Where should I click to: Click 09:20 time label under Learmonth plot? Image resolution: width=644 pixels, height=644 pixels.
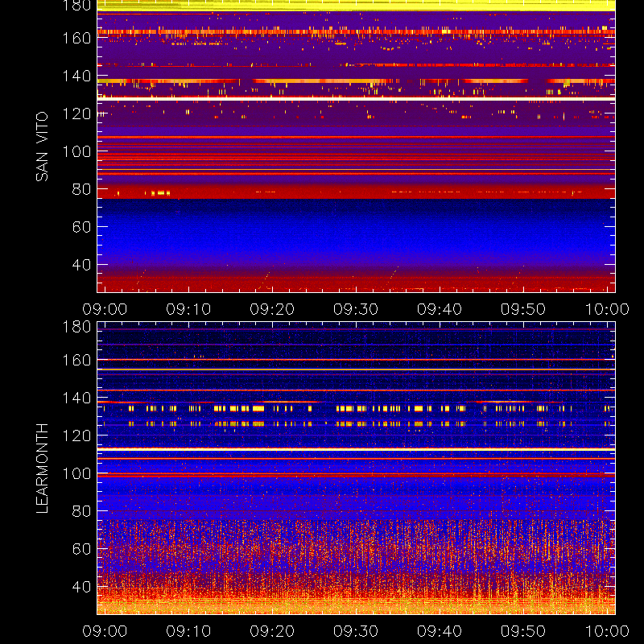click(x=272, y=631)
